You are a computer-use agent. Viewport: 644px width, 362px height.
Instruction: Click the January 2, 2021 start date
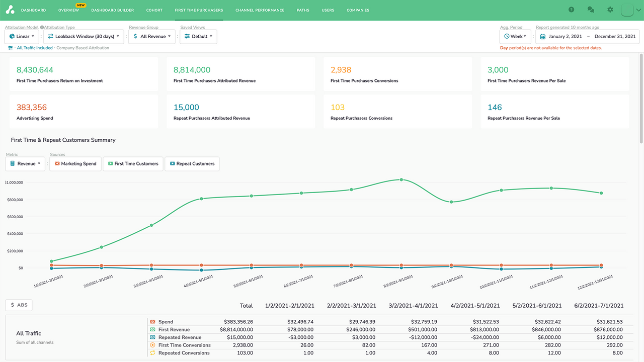[x=566, y=37]
